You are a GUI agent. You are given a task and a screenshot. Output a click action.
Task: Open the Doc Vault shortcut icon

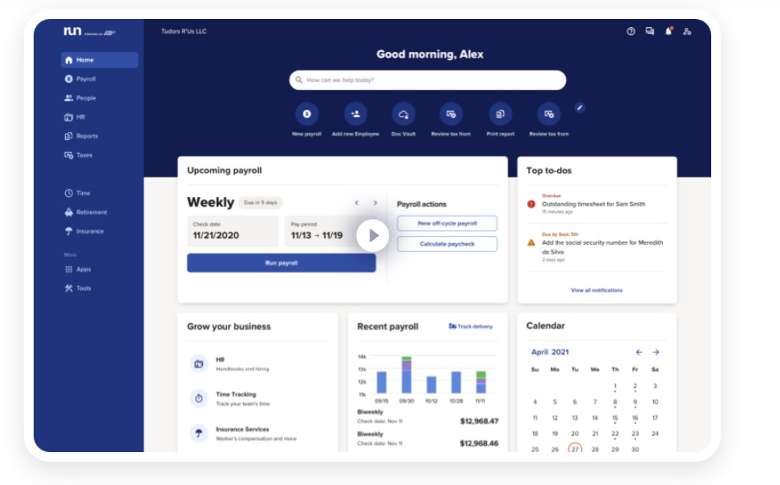tap(403, 114)
